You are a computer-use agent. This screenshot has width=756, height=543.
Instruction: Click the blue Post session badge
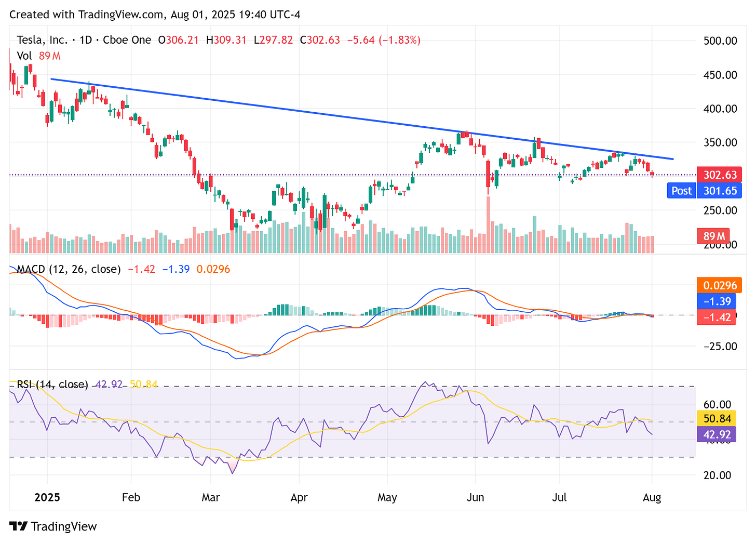coord(681,190)
